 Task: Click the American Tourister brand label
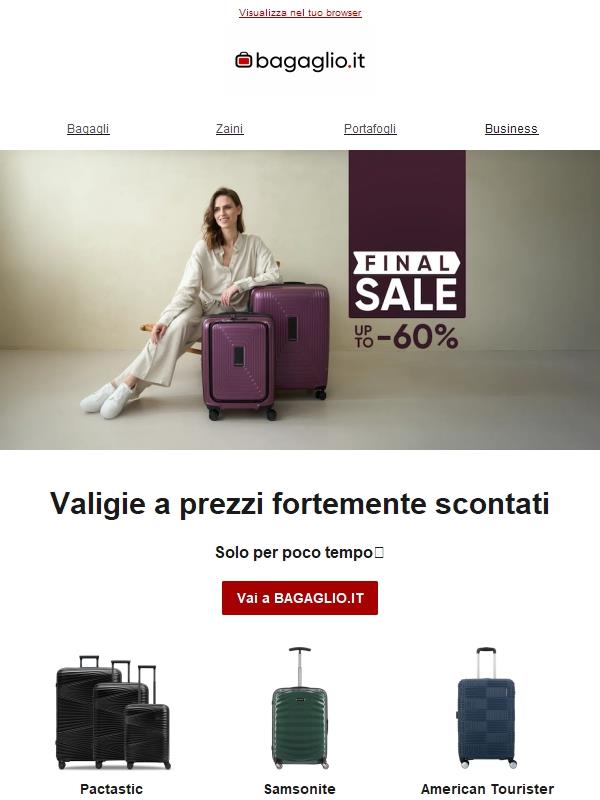487,789
